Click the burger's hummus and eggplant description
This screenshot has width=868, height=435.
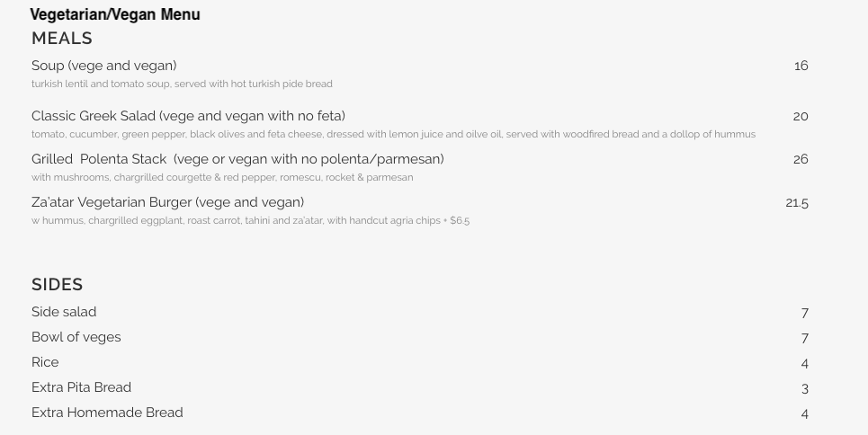tap(250, 221)
